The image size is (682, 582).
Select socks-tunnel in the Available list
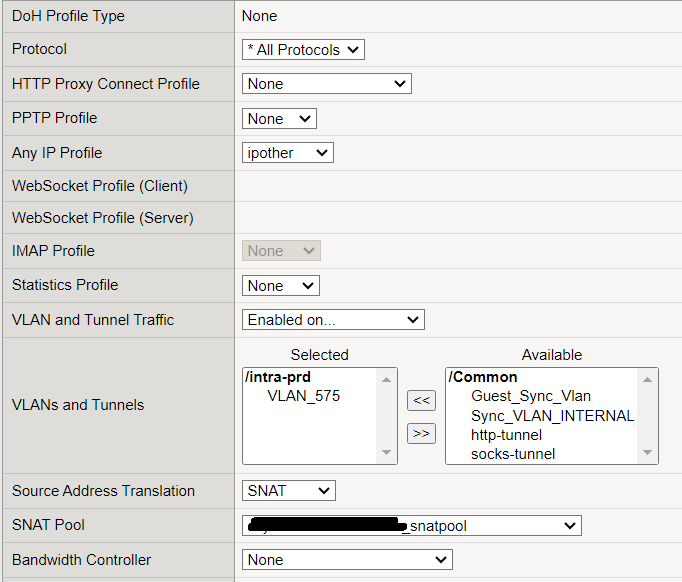(x=513, y=454)
